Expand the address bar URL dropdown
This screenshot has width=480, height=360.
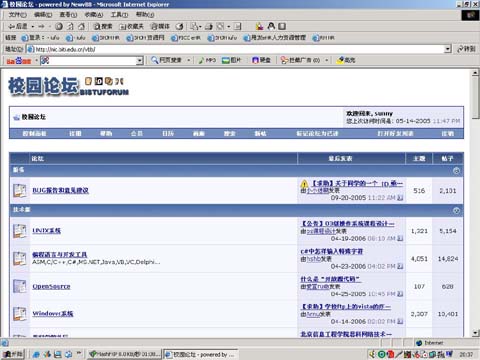[x=448, y=49]
